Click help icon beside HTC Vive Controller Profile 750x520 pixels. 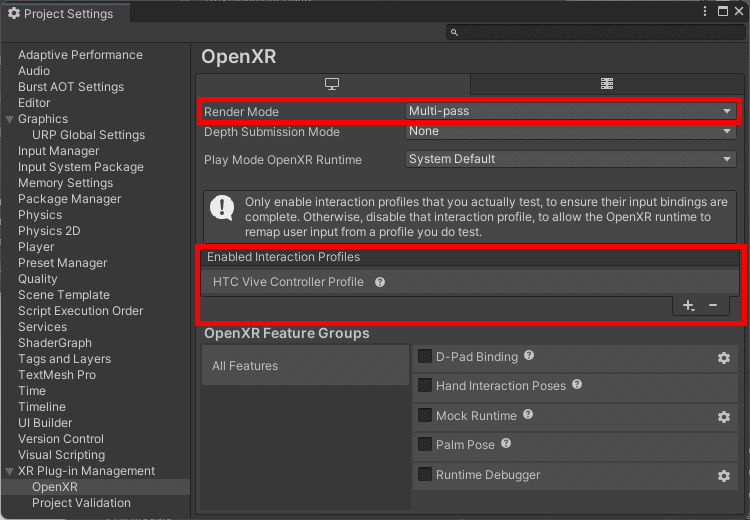click(380, 282)
